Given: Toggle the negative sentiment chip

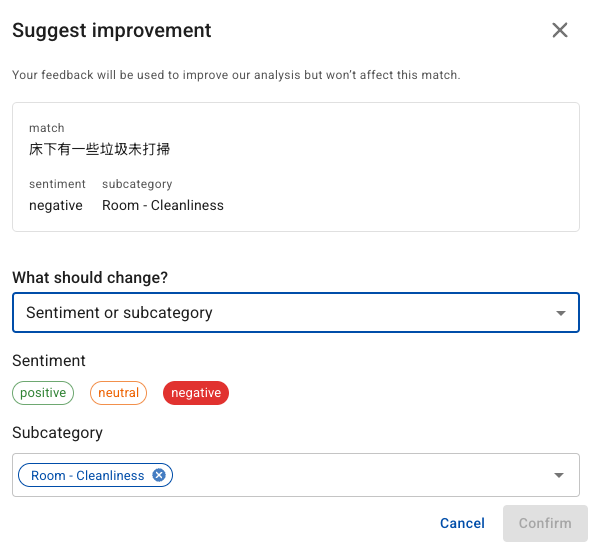Looking at the screenshot, I should [x=196, y=393].
